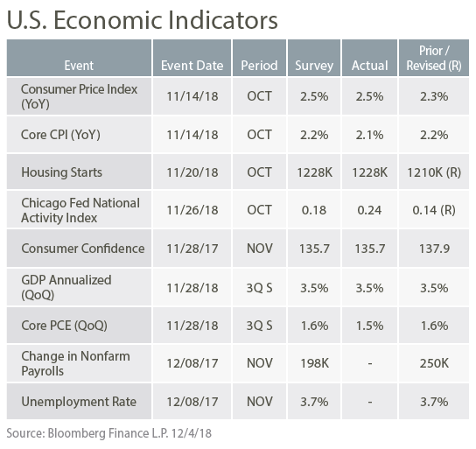Select the Core CPI (YoY) cell
The width and height of the screenshot is (476, 449).
pyautogui.click(x=79, y=135)
